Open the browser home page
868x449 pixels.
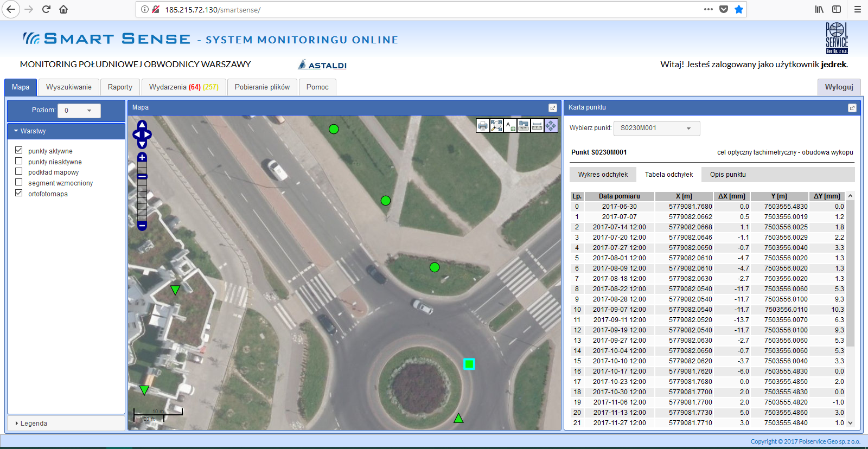click(63, 9)
